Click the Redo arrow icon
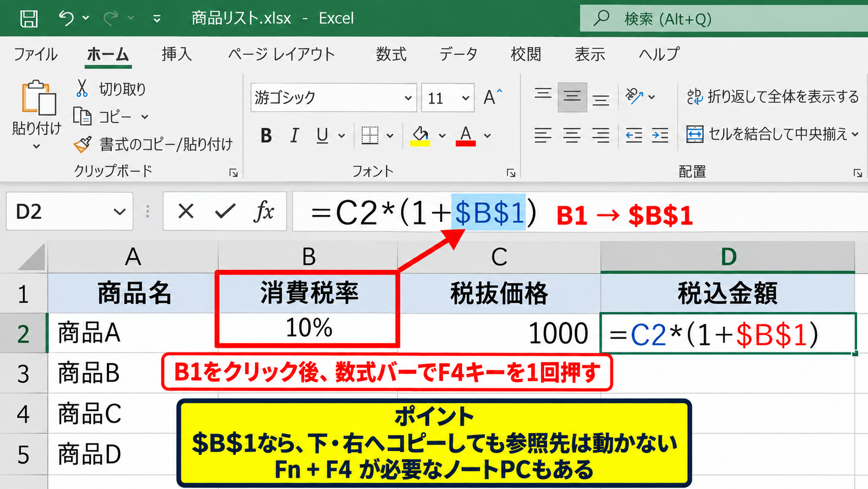Screen dimensions: 868x489 [x=111, y=18]
